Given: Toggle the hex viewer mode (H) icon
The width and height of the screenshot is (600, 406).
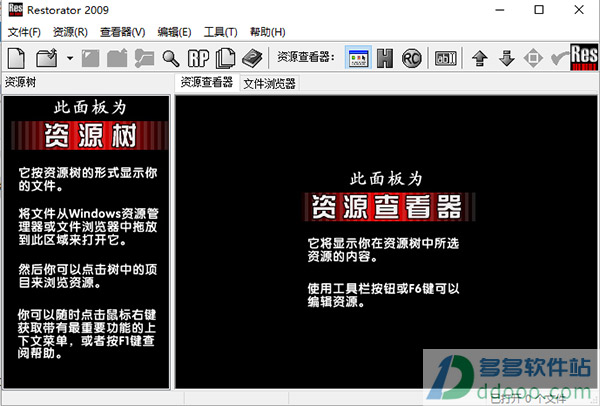Looking at the screenshot, I should 385,57.
